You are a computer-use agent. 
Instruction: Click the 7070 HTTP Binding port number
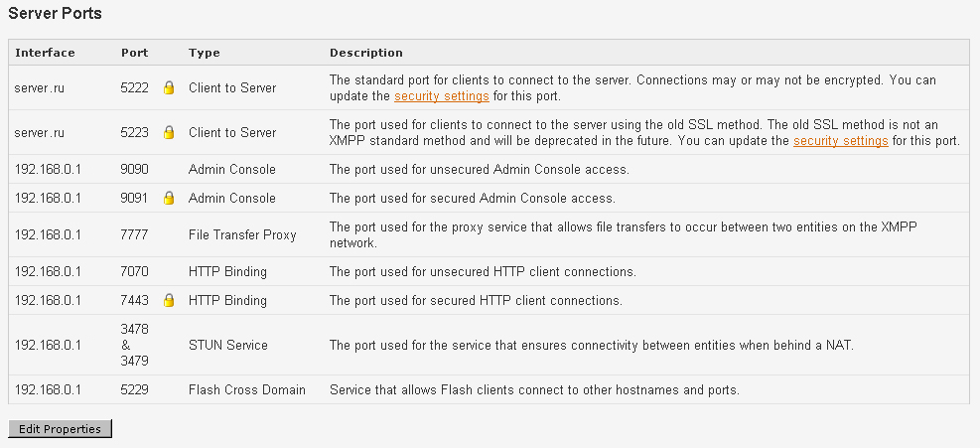134,272
